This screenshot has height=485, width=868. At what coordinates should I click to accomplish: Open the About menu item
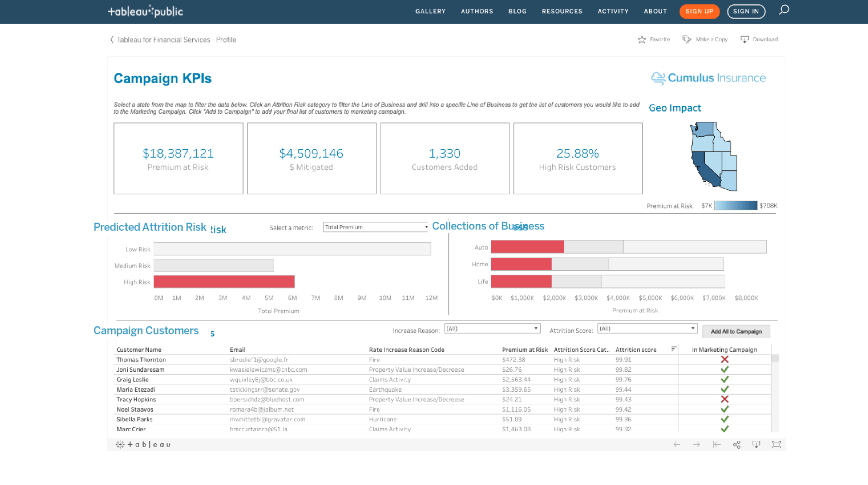point(655,11)
